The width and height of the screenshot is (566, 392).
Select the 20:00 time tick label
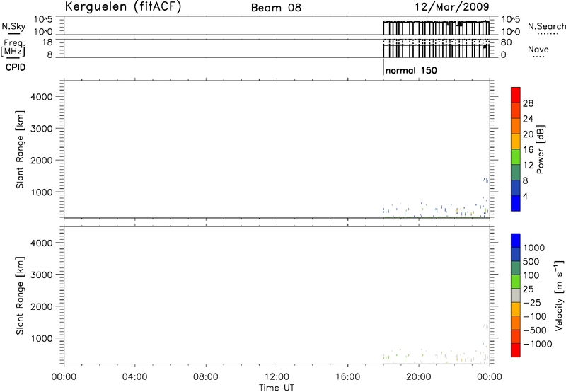coord(419,377)
